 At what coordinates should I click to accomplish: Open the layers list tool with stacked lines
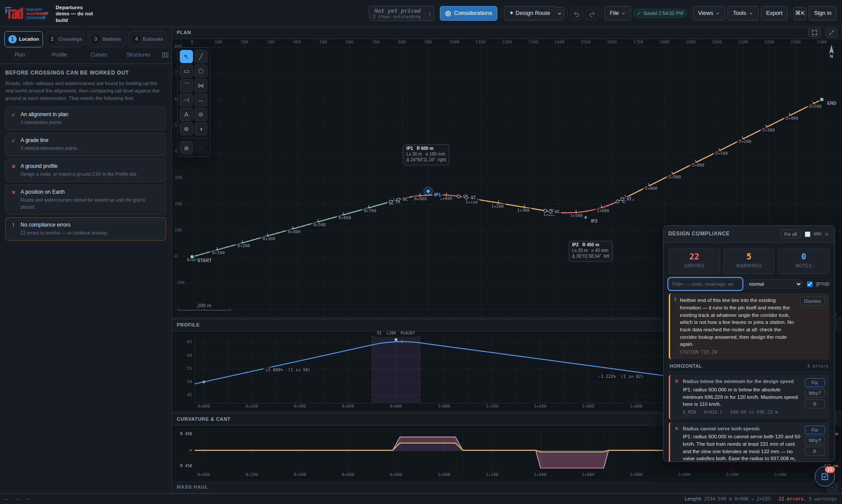(x=186, y=148)
